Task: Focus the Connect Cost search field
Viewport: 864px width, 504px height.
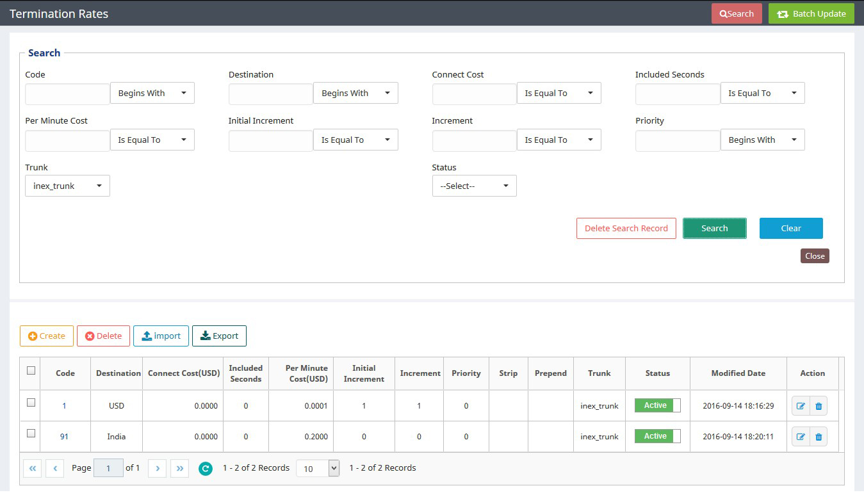Action: click(475, 93)
